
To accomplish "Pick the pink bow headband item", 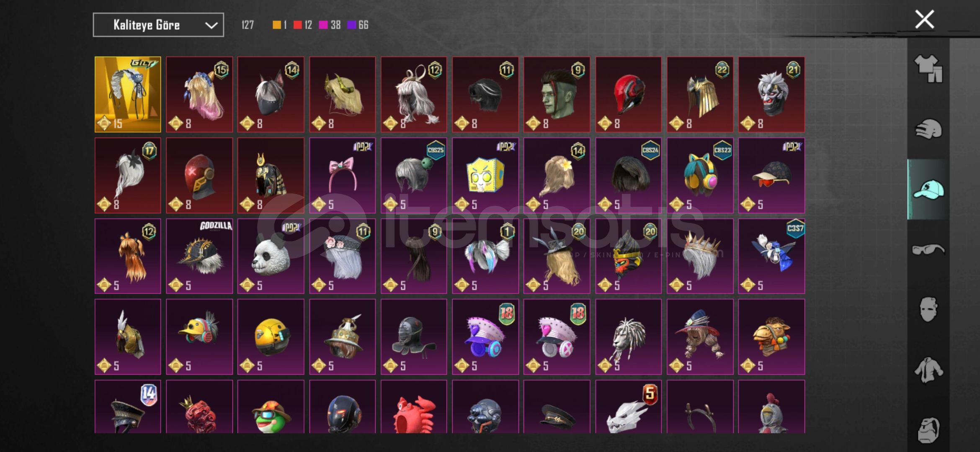I will [342, 175].
